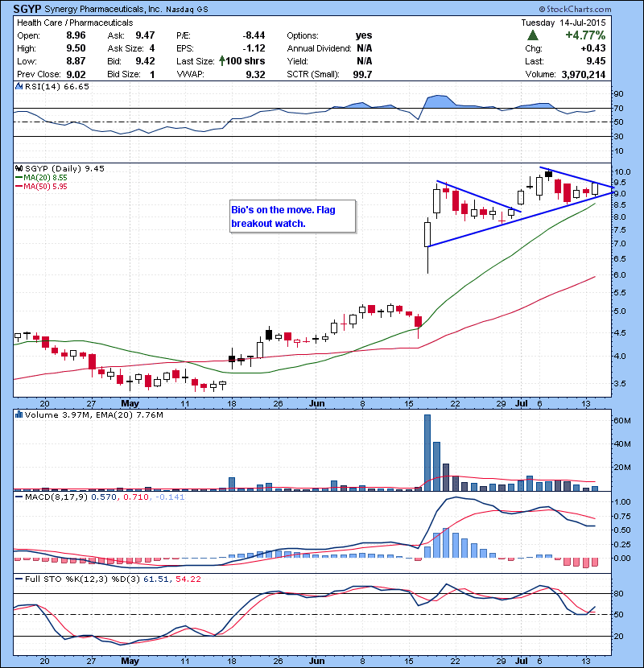Viewport: 644px width, 668px height.
Task: Click the Volume 3.97M, EMA(20) label
Action: (x=93, y=414)
